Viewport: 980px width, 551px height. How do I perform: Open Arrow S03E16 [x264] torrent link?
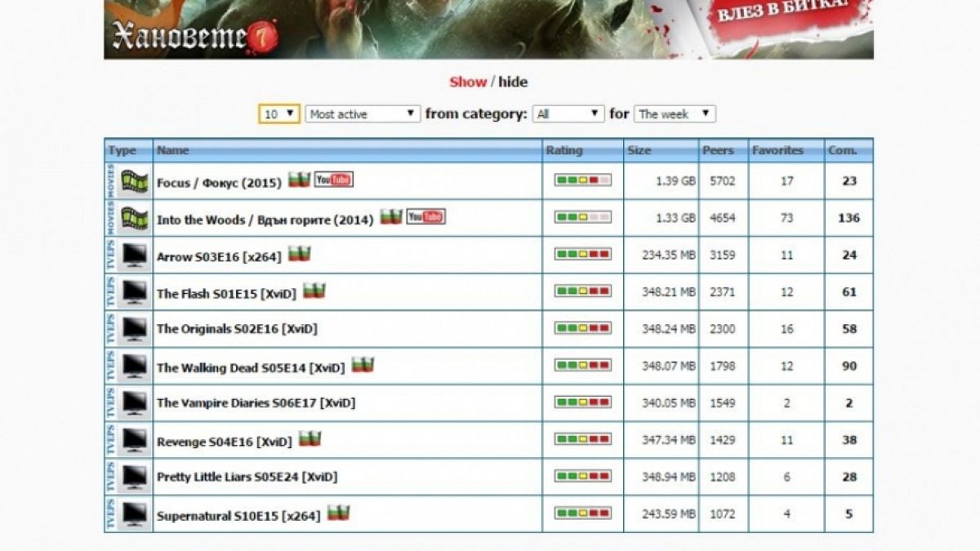pyautogui.click(x=219, y=257)
